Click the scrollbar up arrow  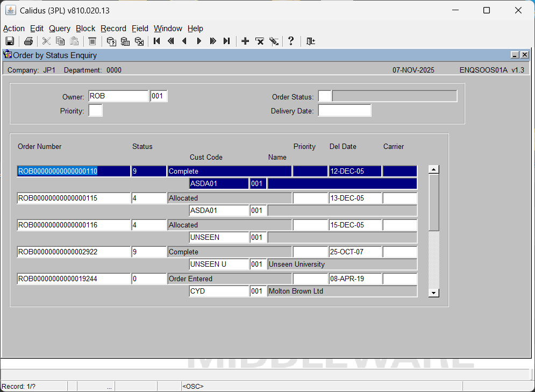pos(434,169)
